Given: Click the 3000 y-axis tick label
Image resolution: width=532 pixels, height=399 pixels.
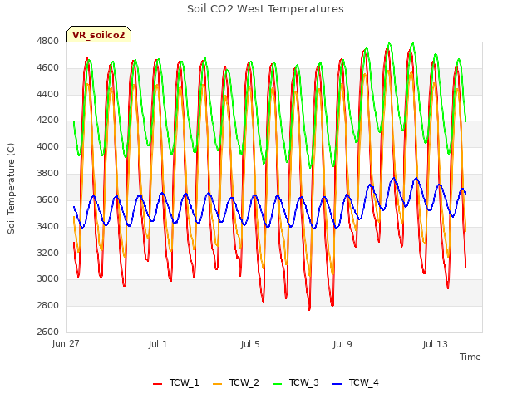Looking at the screenshot, I should pos(48,279).
